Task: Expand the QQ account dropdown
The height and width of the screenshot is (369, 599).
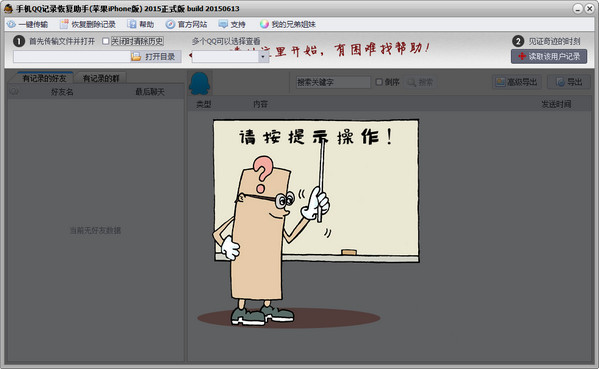Action: tap(263, 57)
